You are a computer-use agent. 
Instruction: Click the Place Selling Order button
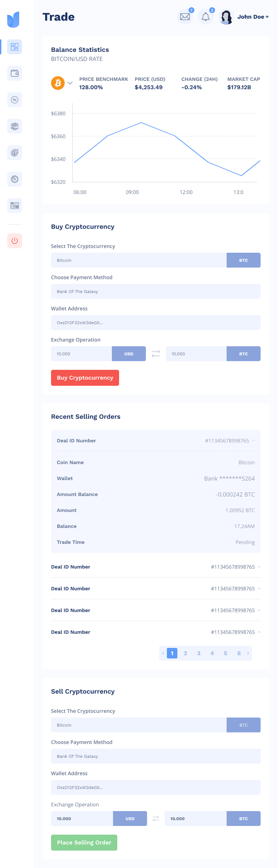coord(84,843)
